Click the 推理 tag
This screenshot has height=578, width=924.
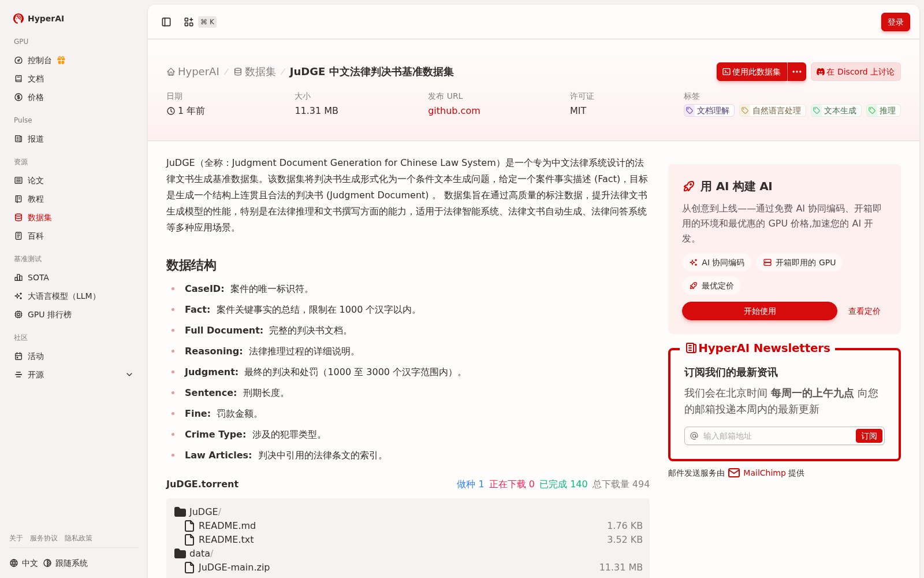click(x=884, y=110)
